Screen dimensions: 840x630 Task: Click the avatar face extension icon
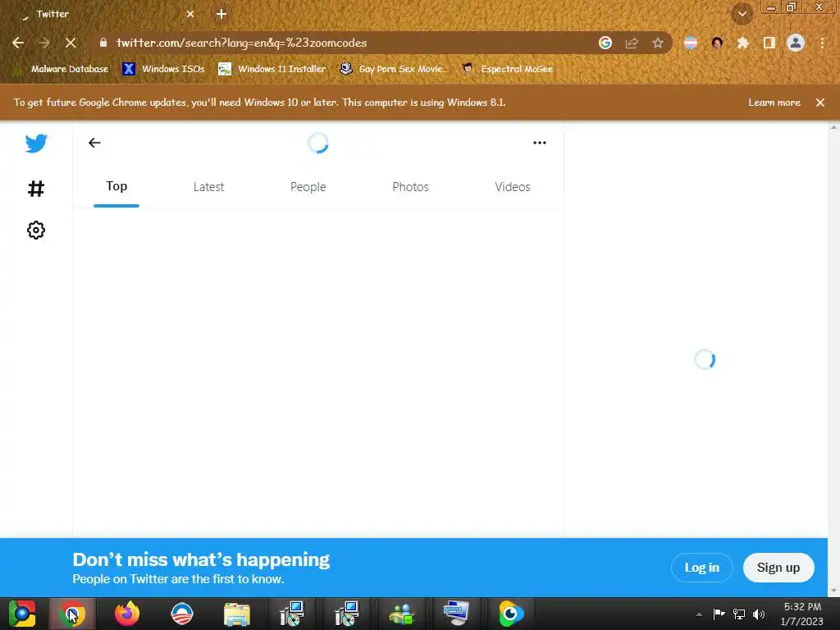pos(717,43)
